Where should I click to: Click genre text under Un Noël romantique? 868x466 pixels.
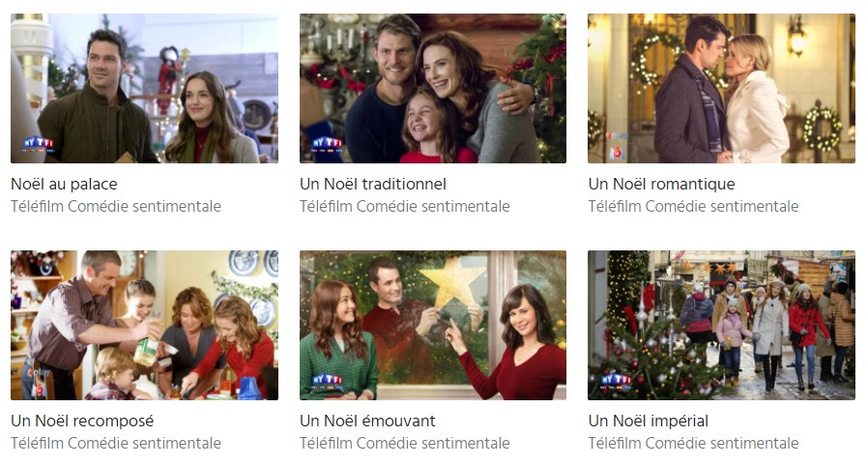tap(693, 207)
